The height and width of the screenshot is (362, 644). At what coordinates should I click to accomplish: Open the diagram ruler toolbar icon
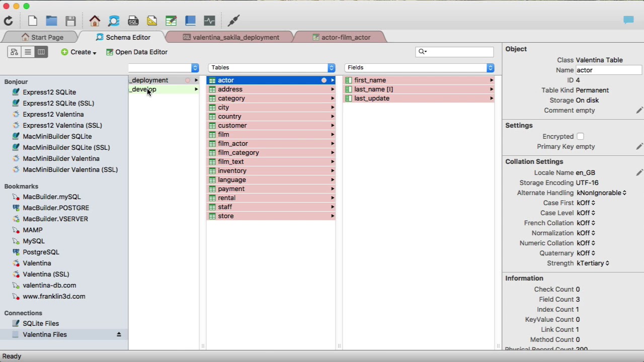(x=152, y=21)
